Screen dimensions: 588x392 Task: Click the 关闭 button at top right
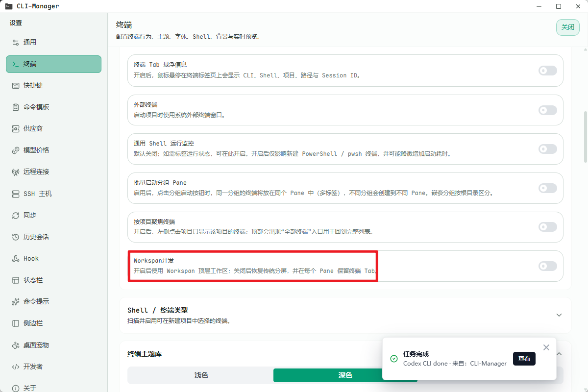[568, 27]
